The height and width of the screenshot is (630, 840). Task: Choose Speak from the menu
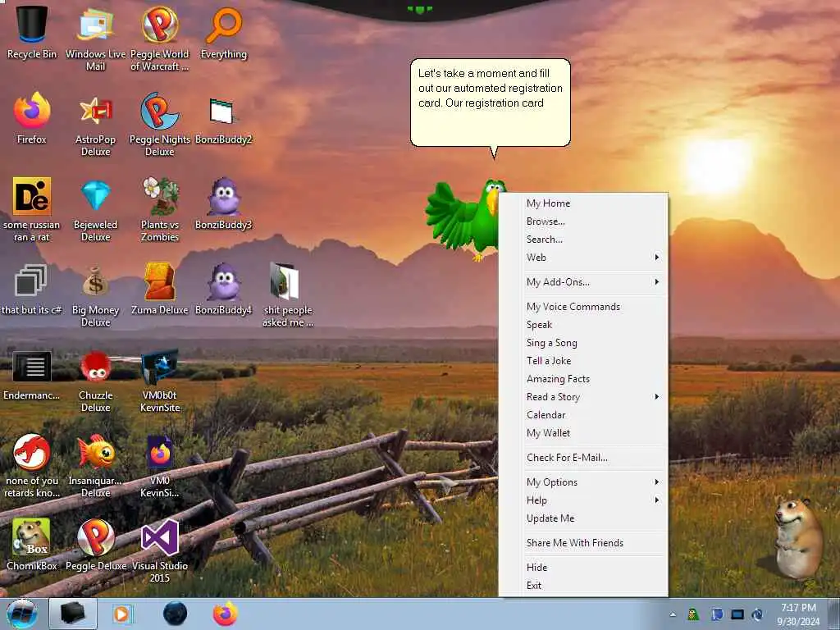click(x=584, y=325)
